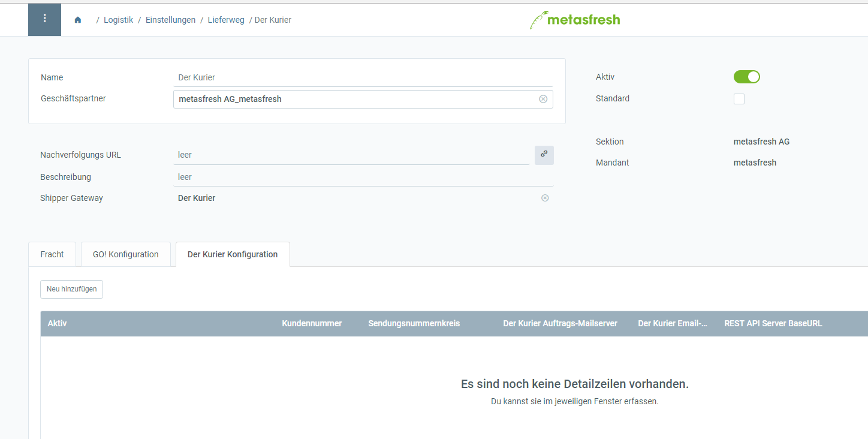This screenshot has height=439, width=868.
Task: Switch to the GO! Konfiguration tab
Action: [x=126, y=254]
